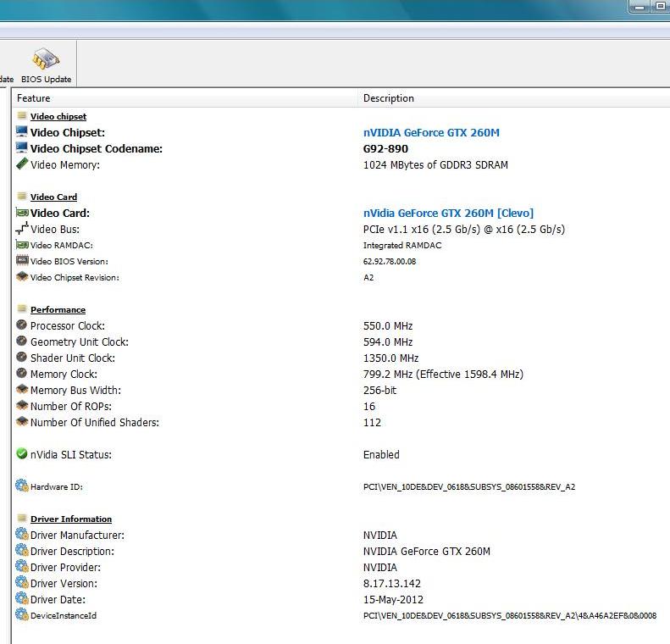Viewport: 670px width, 644px height.
Task: Click the gear icon beside Hardware ID
Action: [x=22, y=486]
